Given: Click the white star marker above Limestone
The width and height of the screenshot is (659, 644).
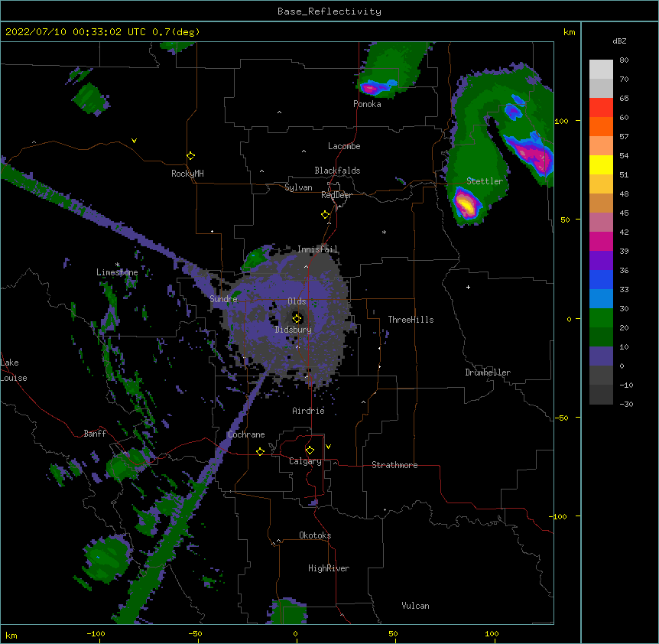Looking at the screenshot, I should (117, 265).
